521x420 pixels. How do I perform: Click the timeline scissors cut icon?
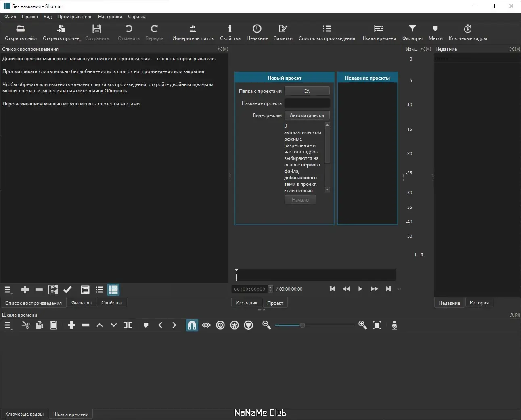click(25, 325)
